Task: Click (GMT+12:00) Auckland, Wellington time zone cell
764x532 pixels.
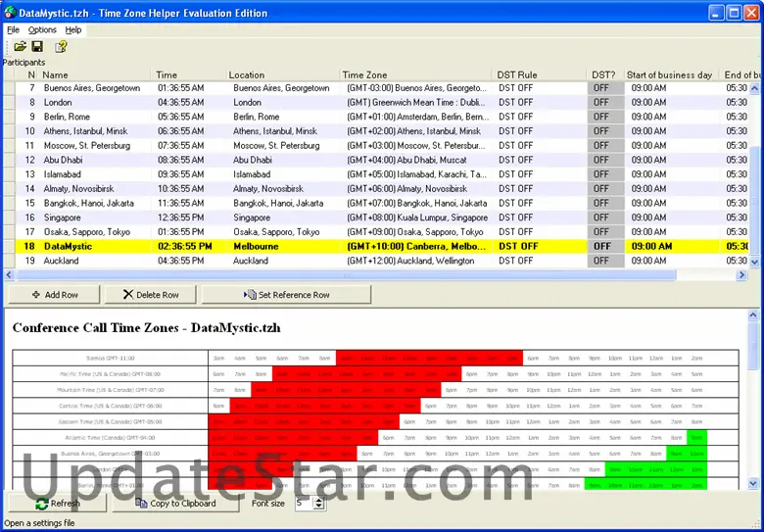Action: (415, 261)
